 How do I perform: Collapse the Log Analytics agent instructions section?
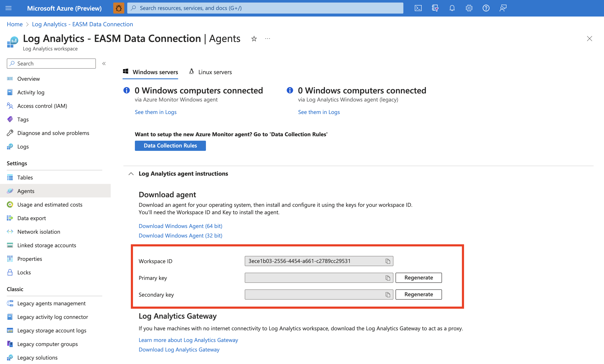tap(130, 173)
